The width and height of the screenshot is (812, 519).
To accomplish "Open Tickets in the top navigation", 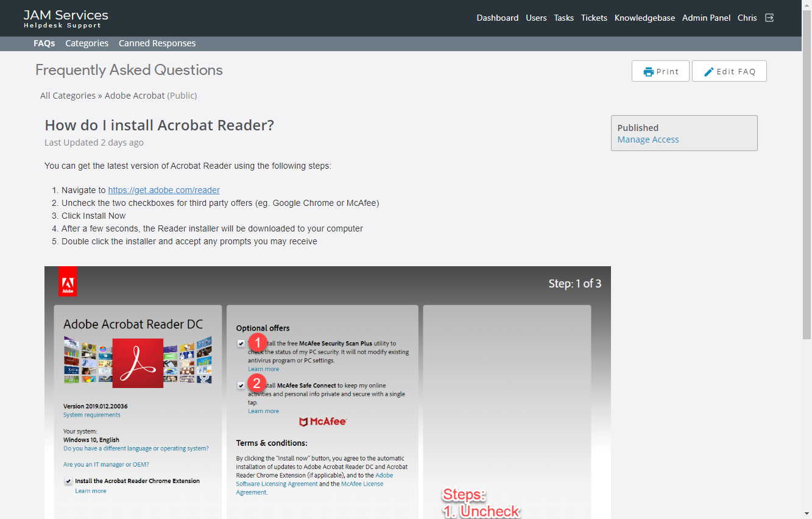I will point(594,18).
